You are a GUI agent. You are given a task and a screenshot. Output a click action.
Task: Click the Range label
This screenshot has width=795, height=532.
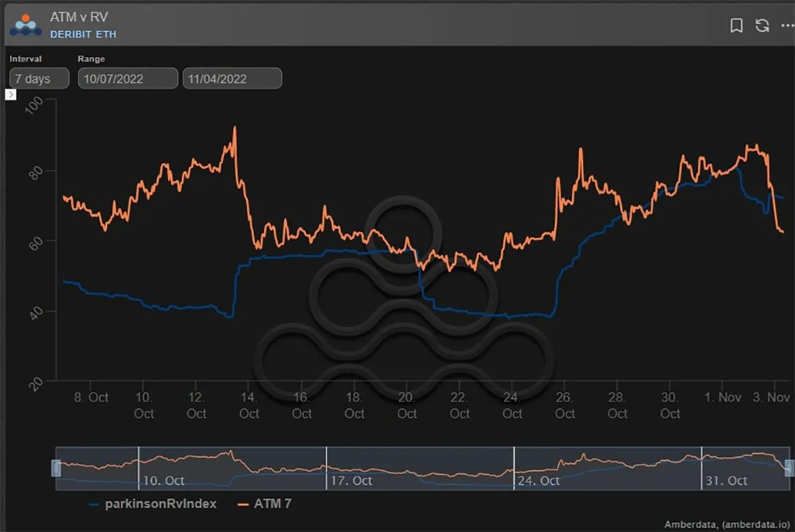click(x=91, y=59)
